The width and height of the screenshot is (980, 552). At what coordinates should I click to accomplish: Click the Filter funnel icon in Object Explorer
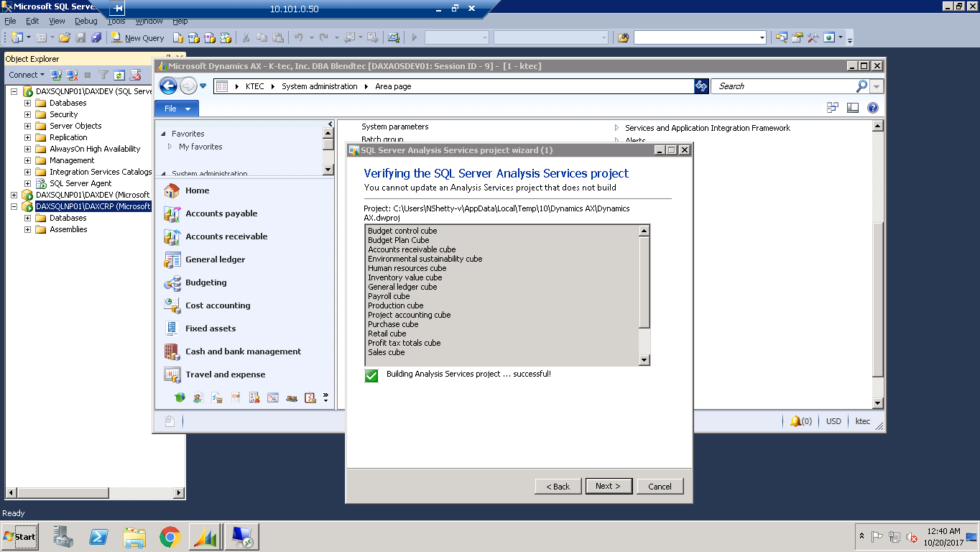pos(103,75)
